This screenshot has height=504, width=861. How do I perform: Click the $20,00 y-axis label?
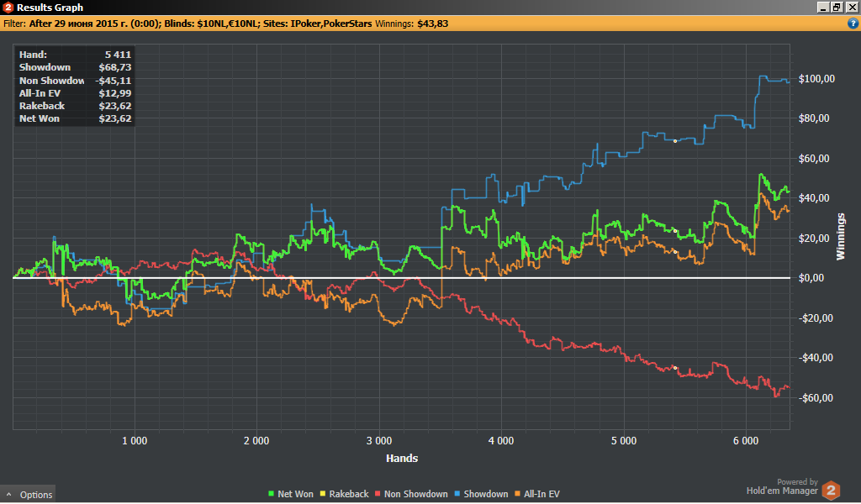[814, 238]
